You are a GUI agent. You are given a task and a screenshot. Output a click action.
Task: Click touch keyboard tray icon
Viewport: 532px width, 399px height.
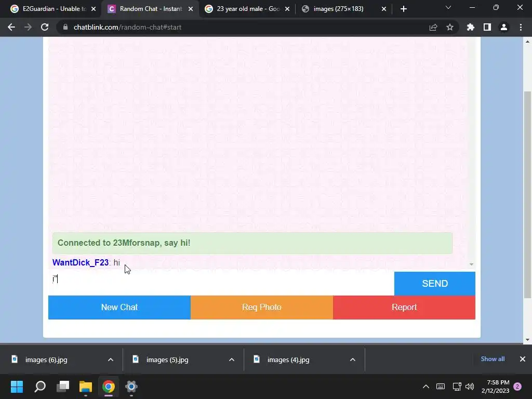[441, 387]
